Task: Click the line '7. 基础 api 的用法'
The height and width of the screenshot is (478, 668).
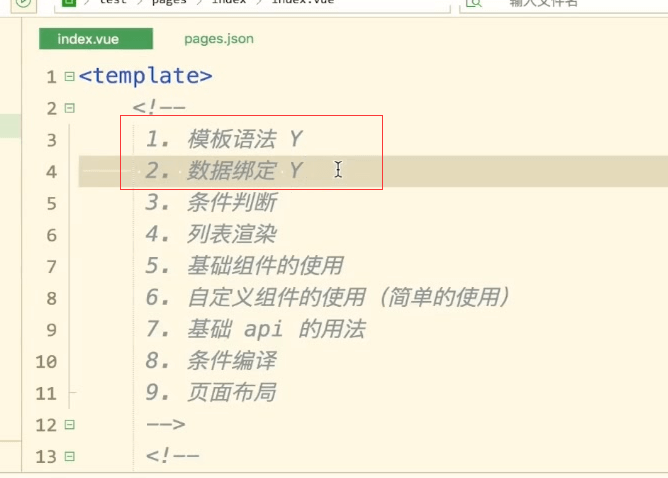Action: (x=255, y=329)
